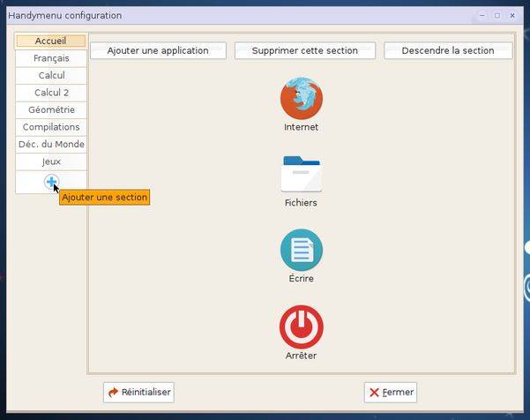Open the Jeux section tab
This screenshot has height=420, width=530.
(51, 161)
